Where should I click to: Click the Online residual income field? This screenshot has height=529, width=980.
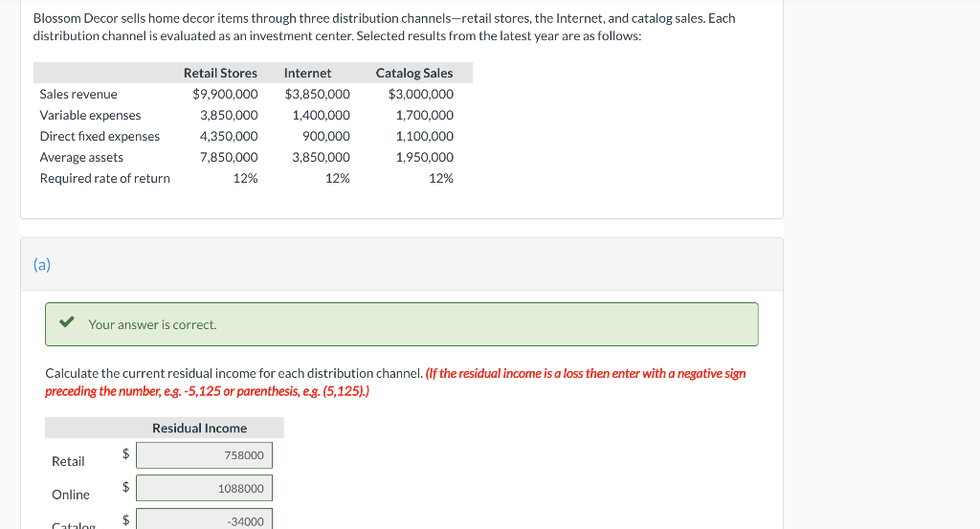pyautogui.click(x=205, y=489)
